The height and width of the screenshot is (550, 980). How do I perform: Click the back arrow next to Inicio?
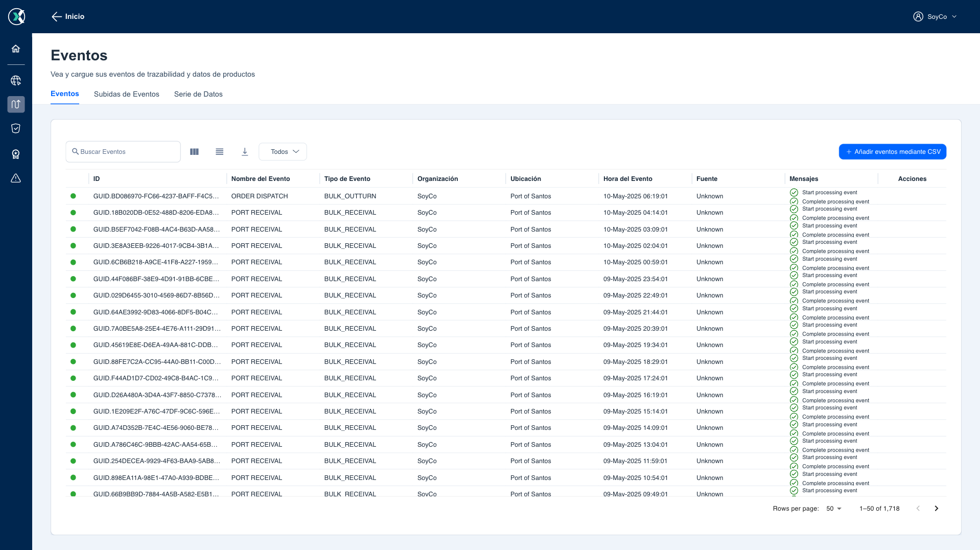57,16
